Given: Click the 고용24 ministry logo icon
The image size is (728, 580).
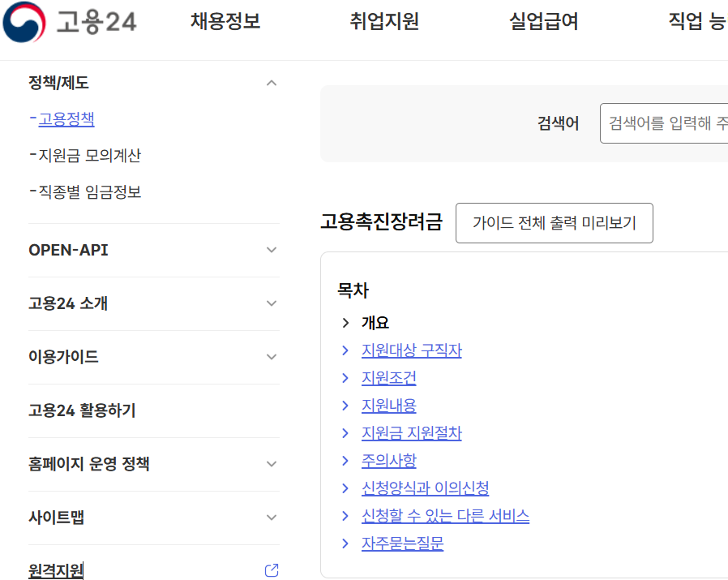Looking at the screenshot, I should point(24,22).
